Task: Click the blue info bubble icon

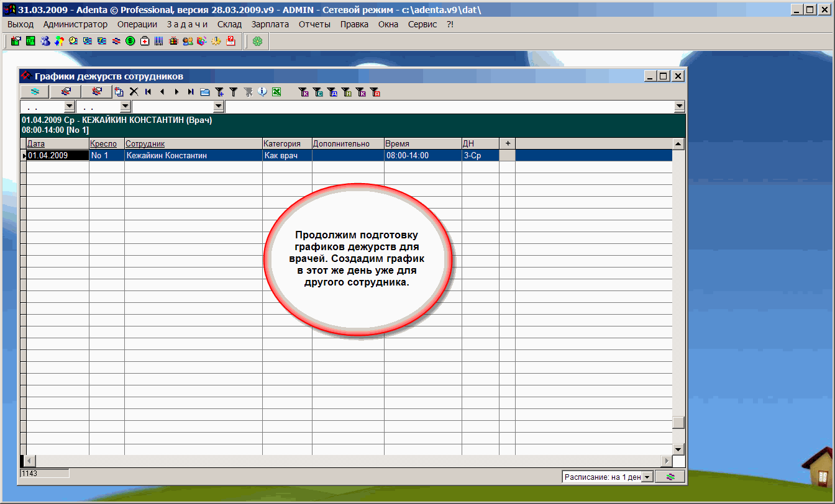Action: [262, 92]
